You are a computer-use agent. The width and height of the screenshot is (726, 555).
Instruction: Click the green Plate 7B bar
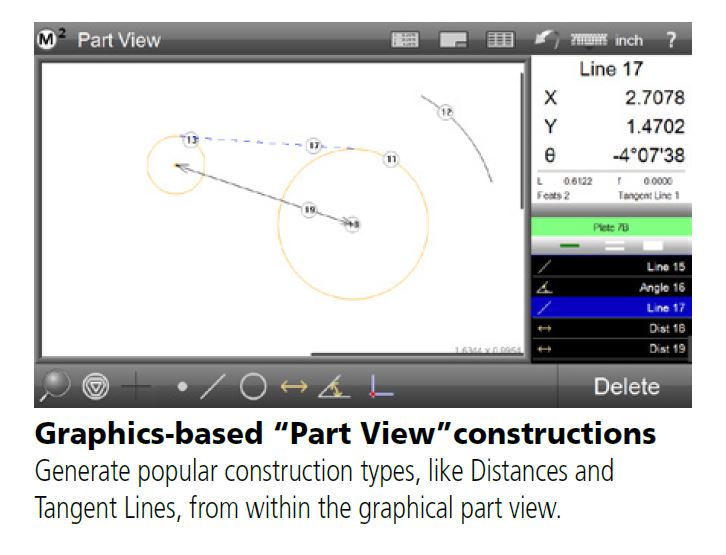click(611, 227)
